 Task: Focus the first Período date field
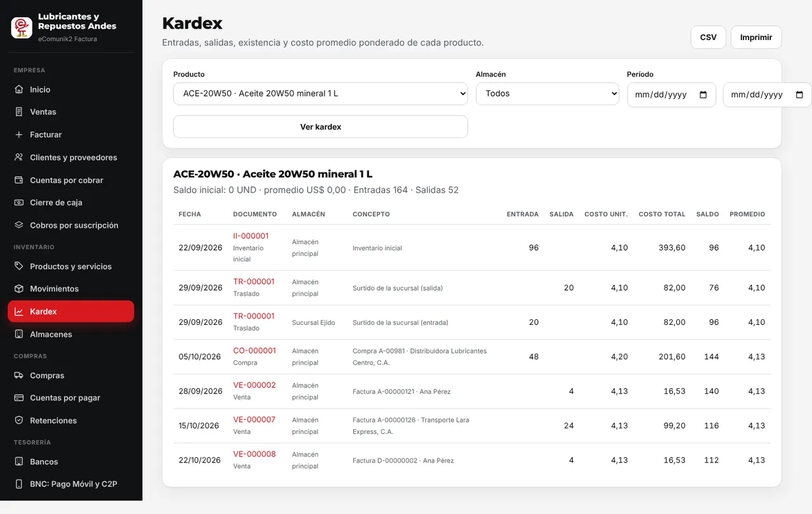click(x=671, y=95)
